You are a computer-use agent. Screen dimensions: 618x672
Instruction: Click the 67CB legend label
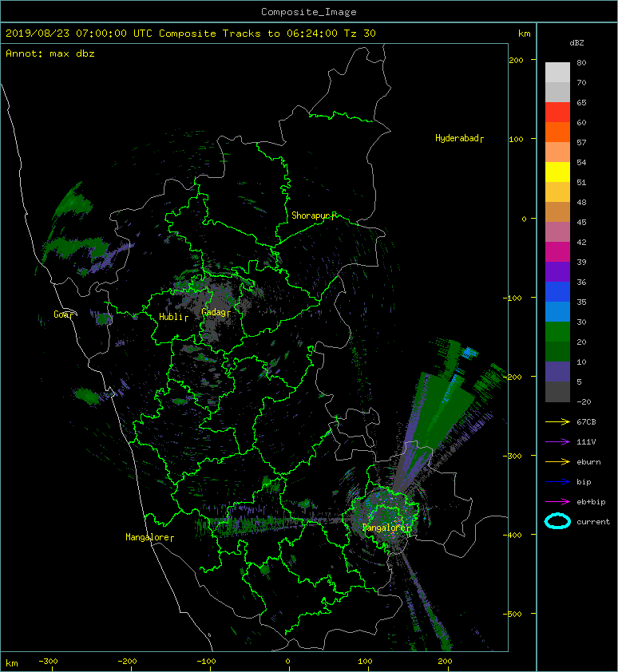(586, 422)
